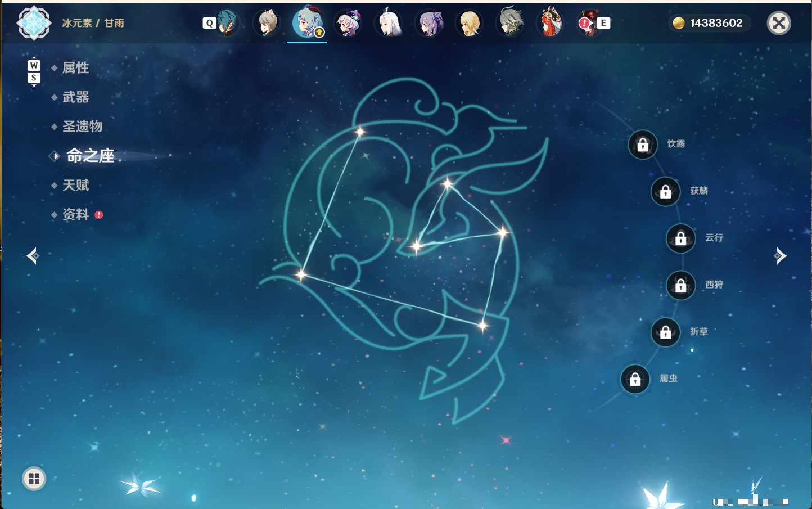Switch to the 属性 attributes tab
The width and height of the screenshot is (812, 509).
point(75,68)
